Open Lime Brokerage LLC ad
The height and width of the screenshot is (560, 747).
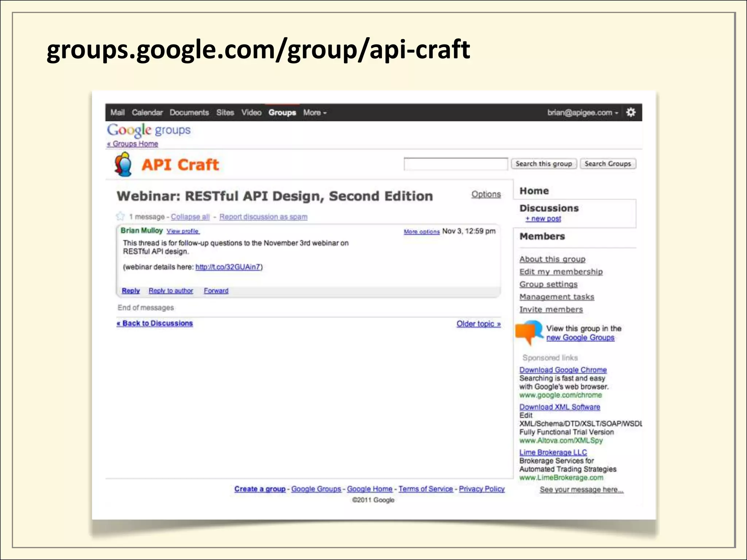(553, 452)
